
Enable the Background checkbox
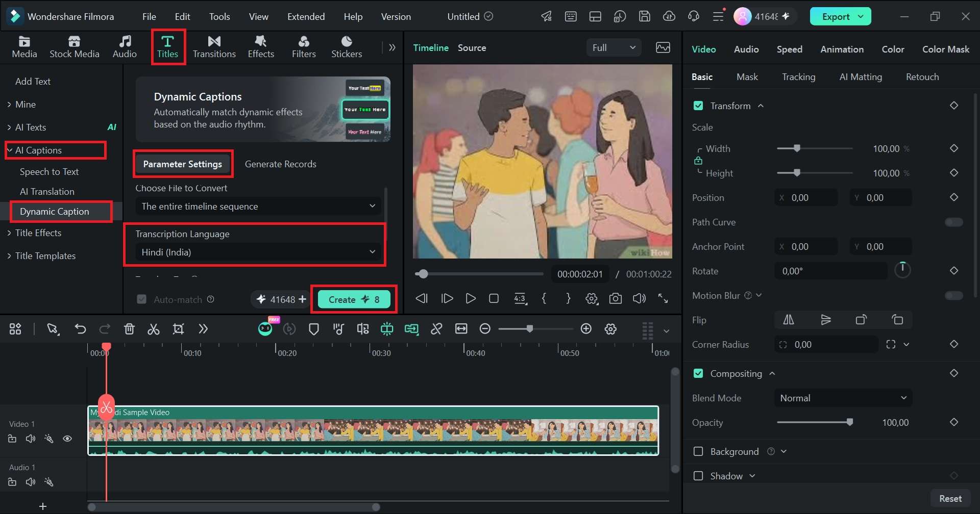click(698, 451)
